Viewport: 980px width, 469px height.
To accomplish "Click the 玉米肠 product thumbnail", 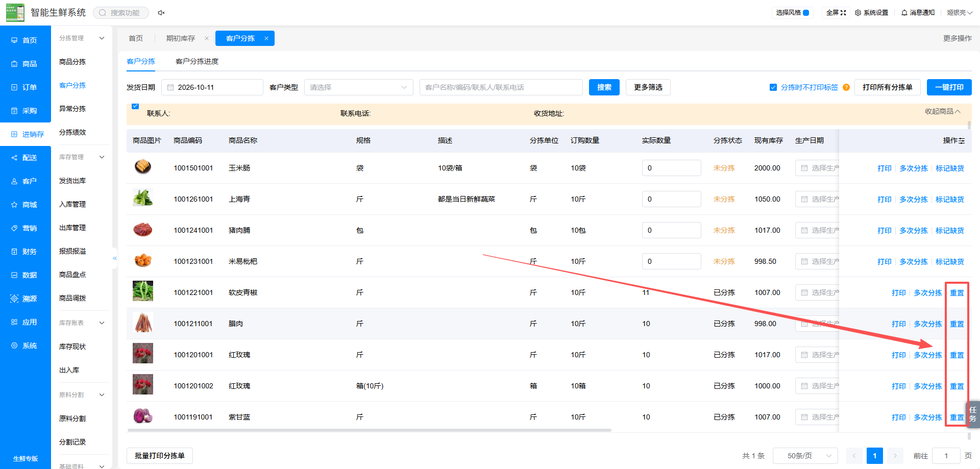I will point(143,167).
